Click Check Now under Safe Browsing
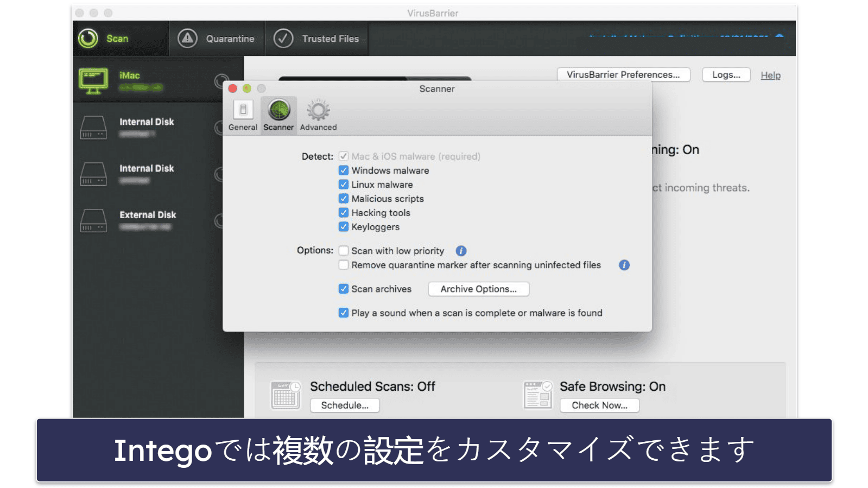This screenshot has width=868, height=488. coord(599,405)
